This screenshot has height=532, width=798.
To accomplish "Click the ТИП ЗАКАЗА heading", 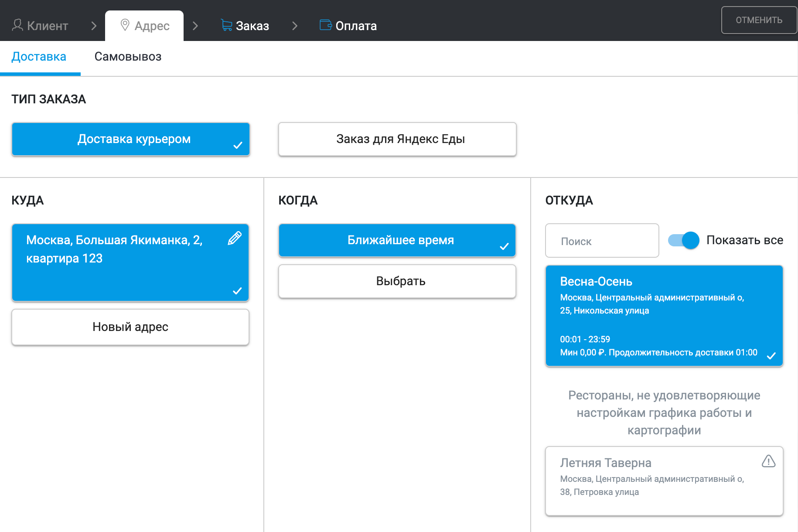I will pyautogui.click(x=49, y=99).
